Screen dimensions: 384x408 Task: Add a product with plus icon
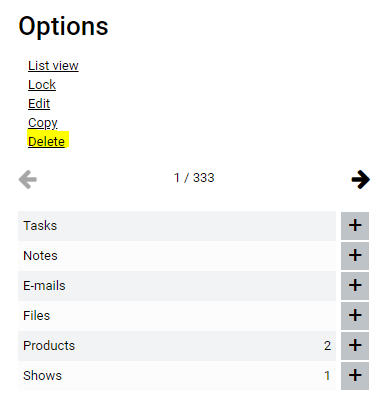[355, 346]
